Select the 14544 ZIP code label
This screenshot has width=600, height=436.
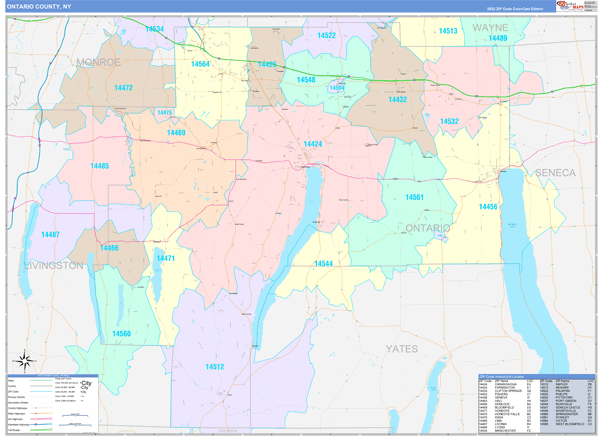(x=323, y=263)
